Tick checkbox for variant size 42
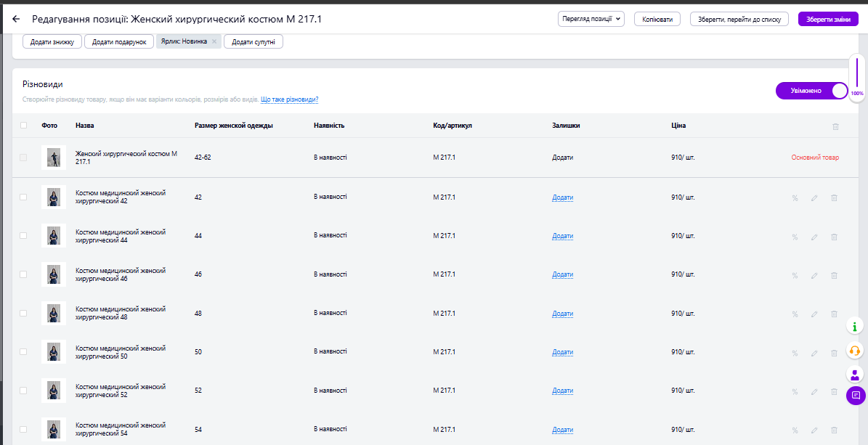Screen dimensions: 868x445 point(23,197)
